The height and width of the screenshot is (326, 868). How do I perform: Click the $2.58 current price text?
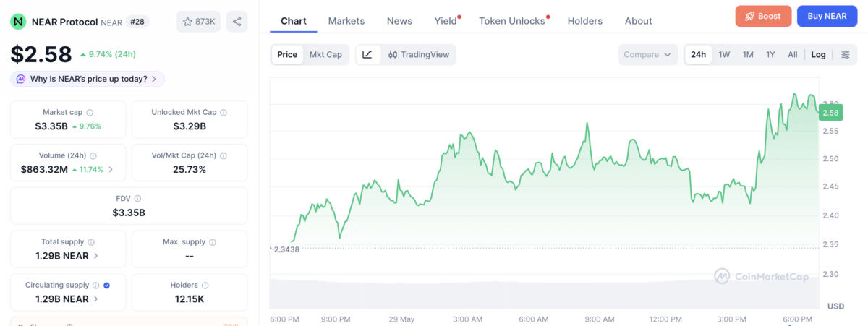pyautogui.click(x=41, y=54)
